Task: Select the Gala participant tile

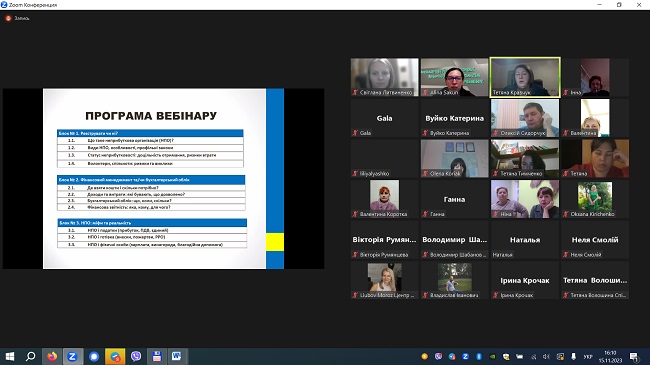Action: pyautogui.click(x=385, y=118)
